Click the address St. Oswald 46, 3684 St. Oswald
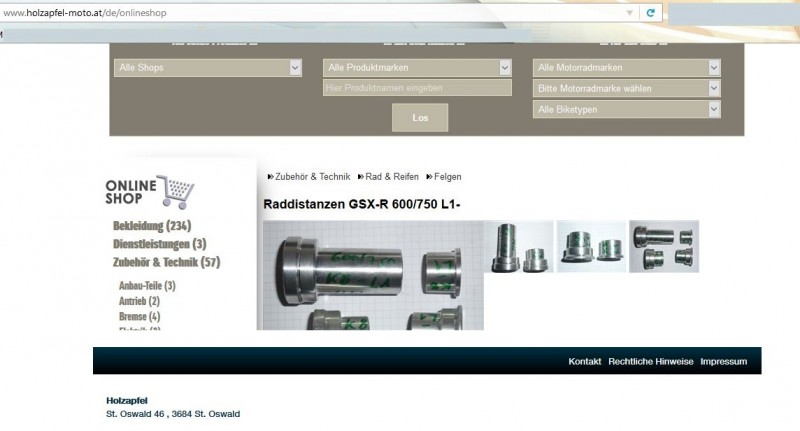 click(173, 414)
